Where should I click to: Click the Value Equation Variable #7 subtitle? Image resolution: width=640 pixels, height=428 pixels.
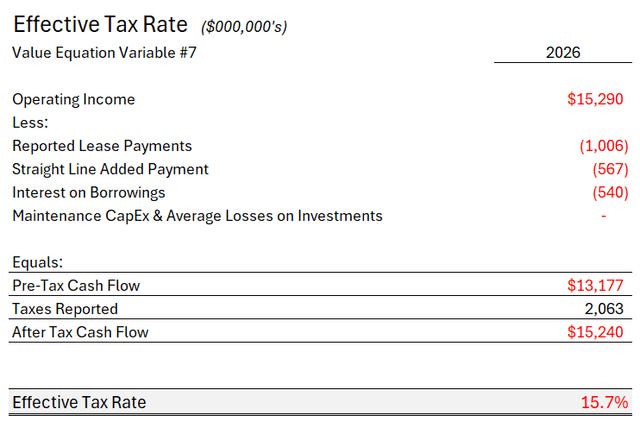tap(104, 53)
